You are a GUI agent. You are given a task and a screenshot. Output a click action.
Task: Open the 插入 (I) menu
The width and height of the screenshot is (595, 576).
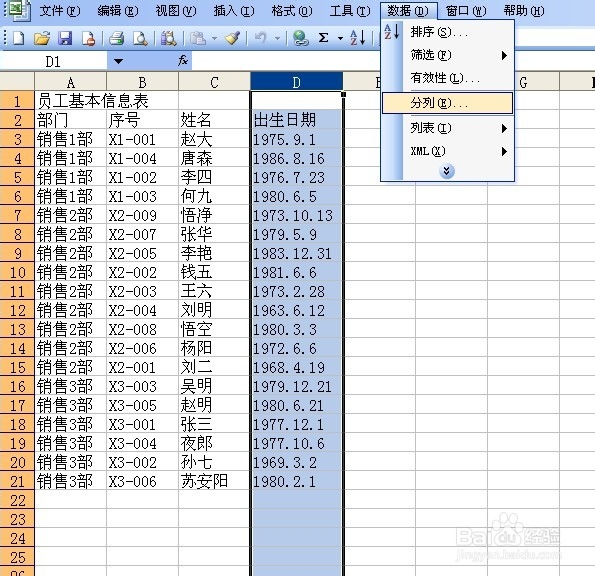click(234, 11)
